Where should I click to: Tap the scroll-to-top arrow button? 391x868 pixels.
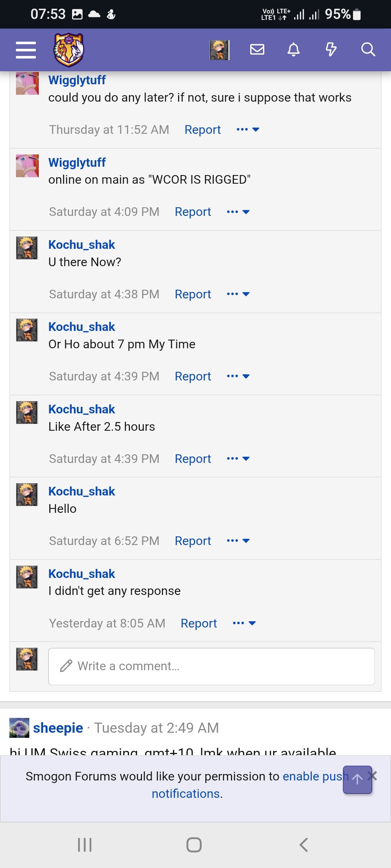pos(357,779)
